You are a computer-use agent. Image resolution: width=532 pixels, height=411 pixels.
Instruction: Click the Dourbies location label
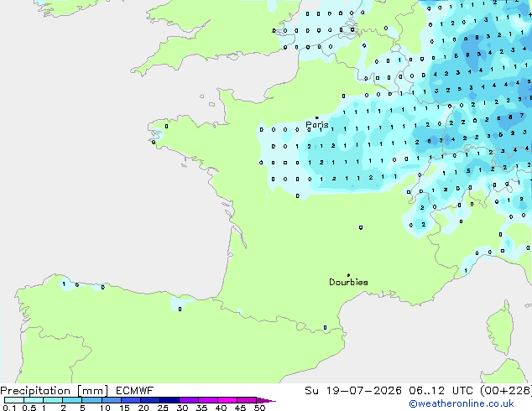pos(348,282)
